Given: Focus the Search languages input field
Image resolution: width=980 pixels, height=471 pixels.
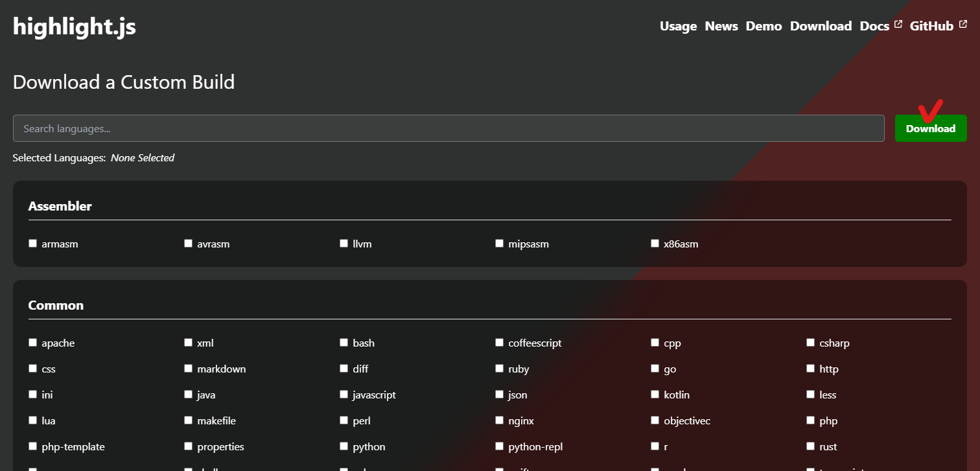Looking at the screenshot, I should (449, 128).
